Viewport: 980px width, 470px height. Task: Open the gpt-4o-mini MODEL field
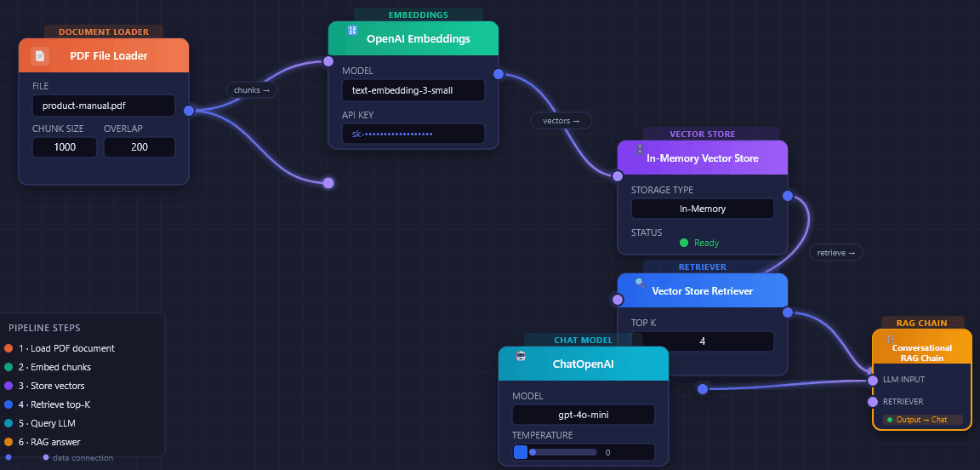583,415
